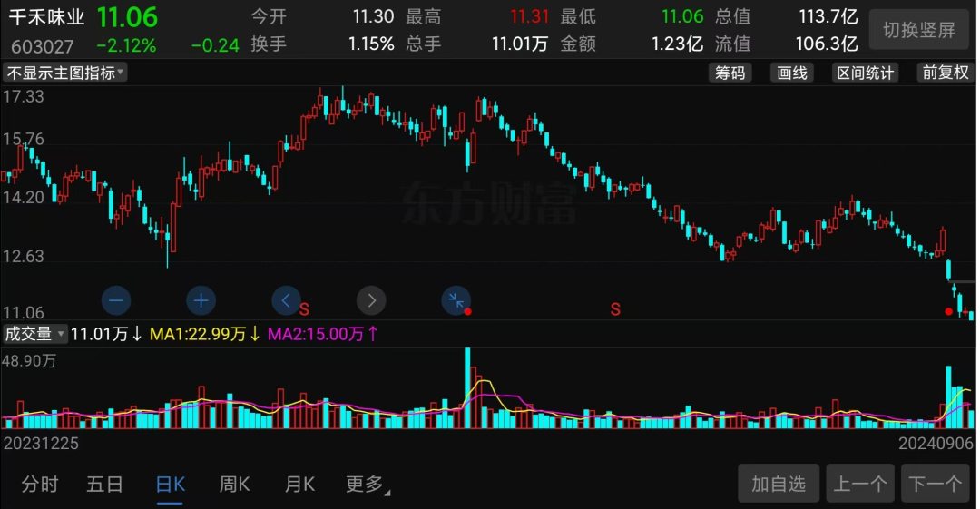
Task: Expand the 更多 period options
Action: pos(367,484)
